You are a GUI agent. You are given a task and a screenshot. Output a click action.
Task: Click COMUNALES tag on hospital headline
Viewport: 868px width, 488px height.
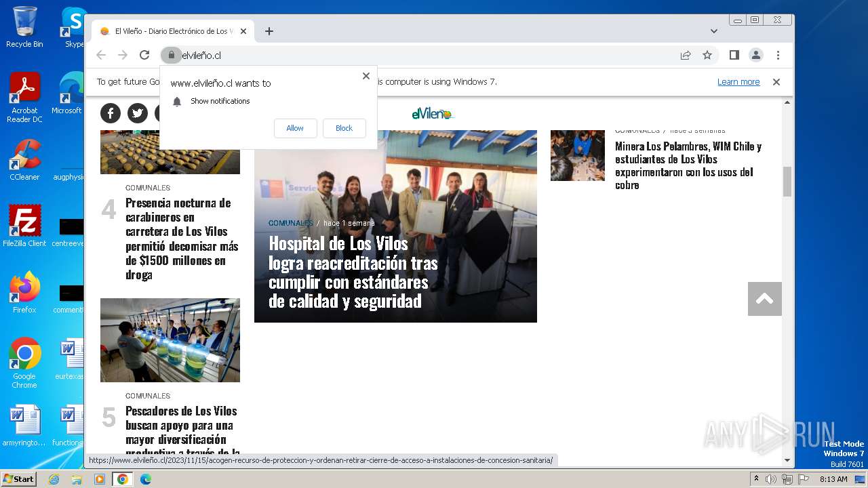coord(291,223)
